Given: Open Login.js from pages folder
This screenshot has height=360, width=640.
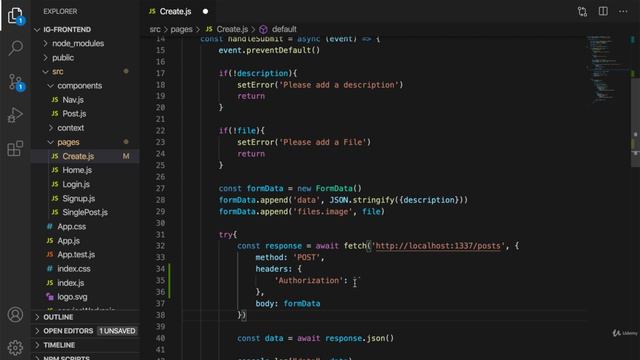Looking at the screenshot, I should (76, 184).
